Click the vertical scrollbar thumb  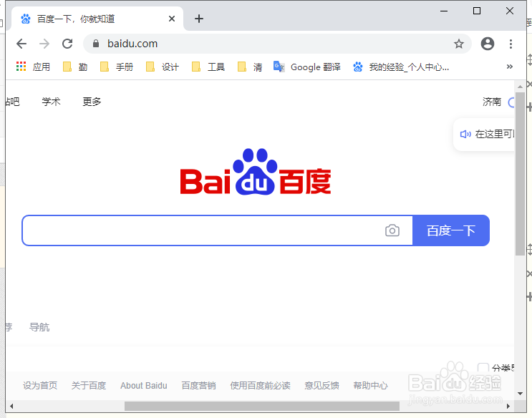[520, 174]
